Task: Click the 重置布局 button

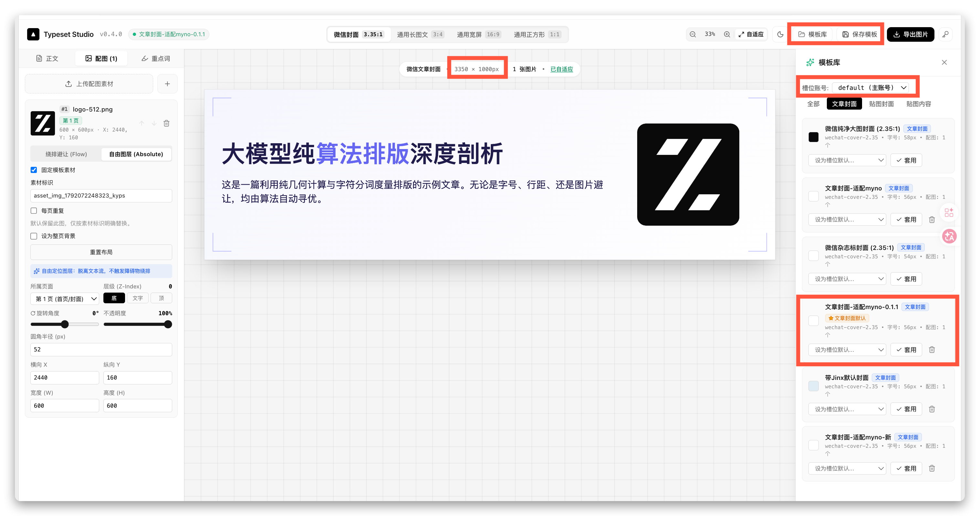Action: (x=101, y=252)
